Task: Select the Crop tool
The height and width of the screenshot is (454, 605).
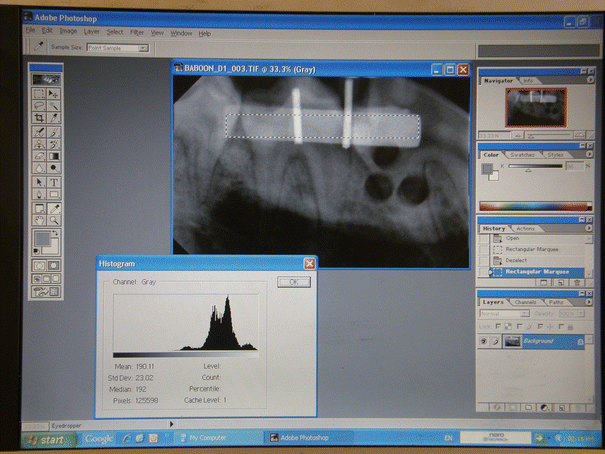Action: click(x=38, y=118)
